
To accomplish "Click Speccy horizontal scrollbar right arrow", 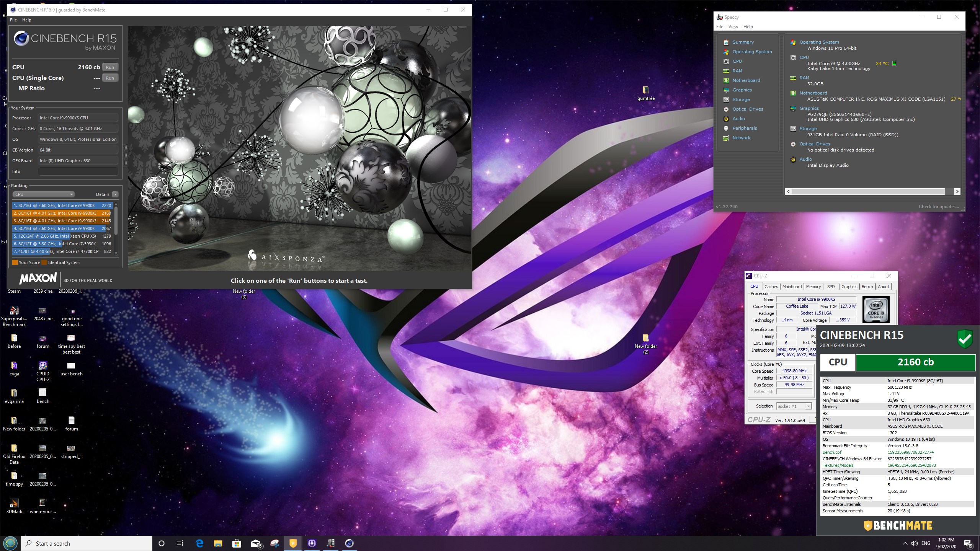I will coord(957,191).
